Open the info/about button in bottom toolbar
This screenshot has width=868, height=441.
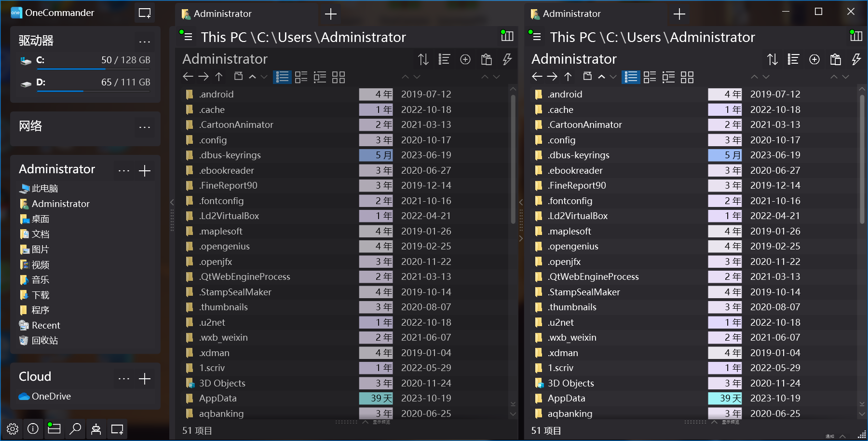click(x=33, y=428)
